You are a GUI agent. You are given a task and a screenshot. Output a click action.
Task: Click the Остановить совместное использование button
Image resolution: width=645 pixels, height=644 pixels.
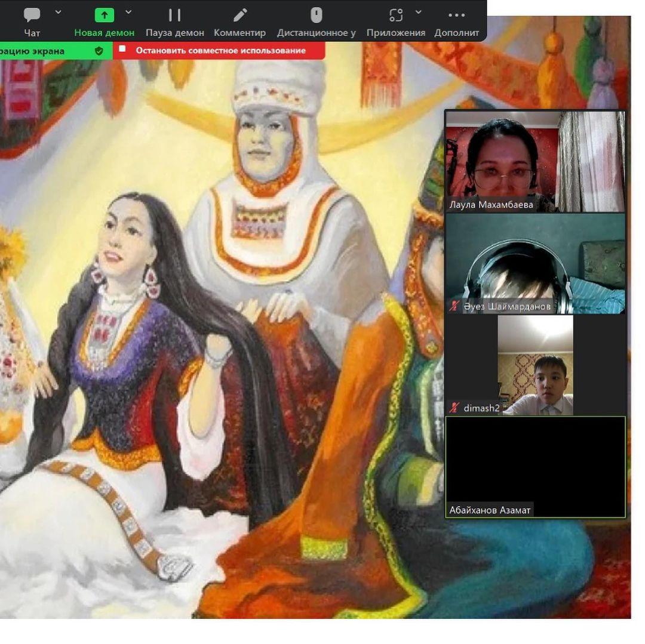[x=219, y=51]
